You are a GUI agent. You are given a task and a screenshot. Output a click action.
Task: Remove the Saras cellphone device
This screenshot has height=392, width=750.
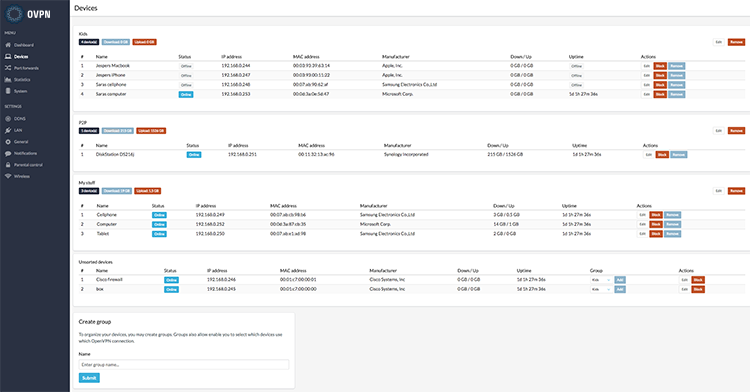click(676, 85)
